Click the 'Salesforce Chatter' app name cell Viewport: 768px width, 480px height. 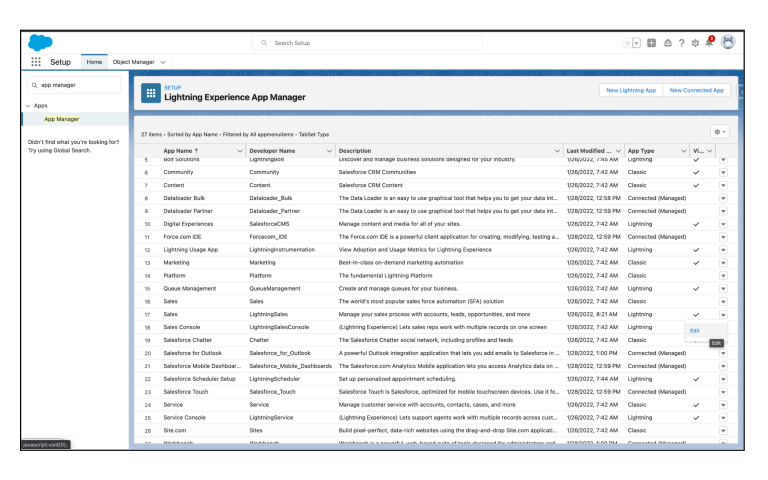click(x=188, y=340)
